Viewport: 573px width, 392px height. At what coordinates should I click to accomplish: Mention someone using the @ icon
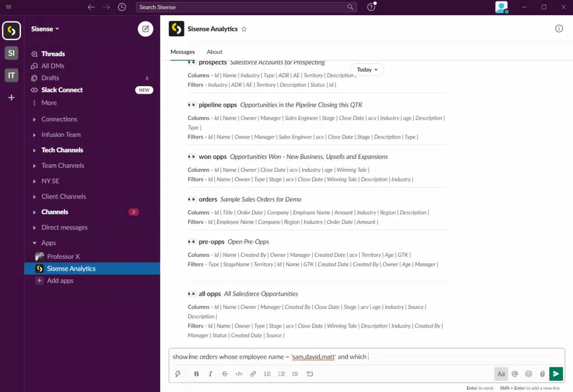click(x=515, y=374)
